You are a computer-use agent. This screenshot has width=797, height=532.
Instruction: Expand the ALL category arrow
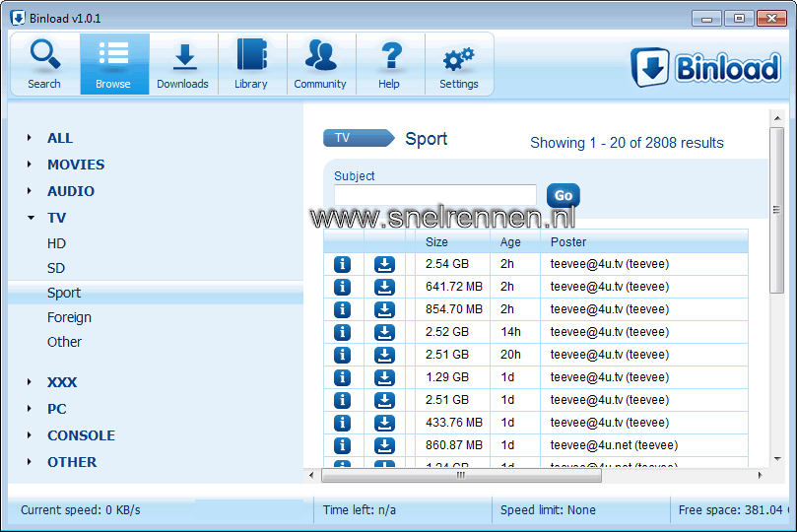pyautogui.click(x=30, y=138)
